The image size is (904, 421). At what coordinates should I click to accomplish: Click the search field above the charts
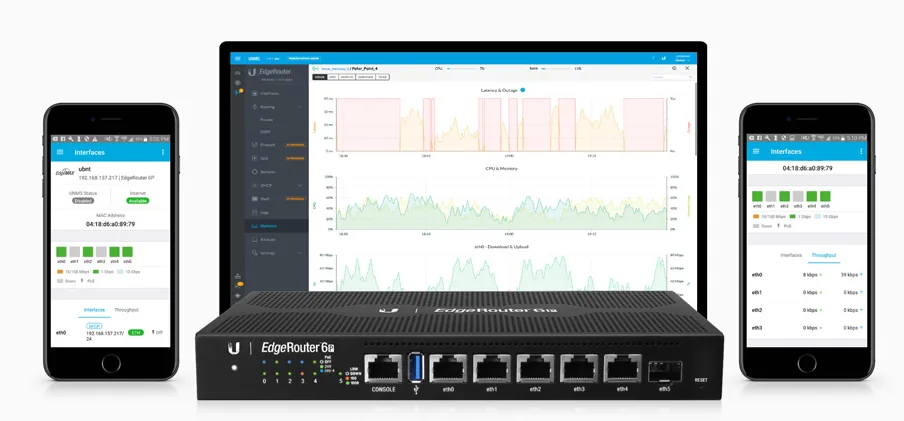pyautogui.click(x=672, y=77)
